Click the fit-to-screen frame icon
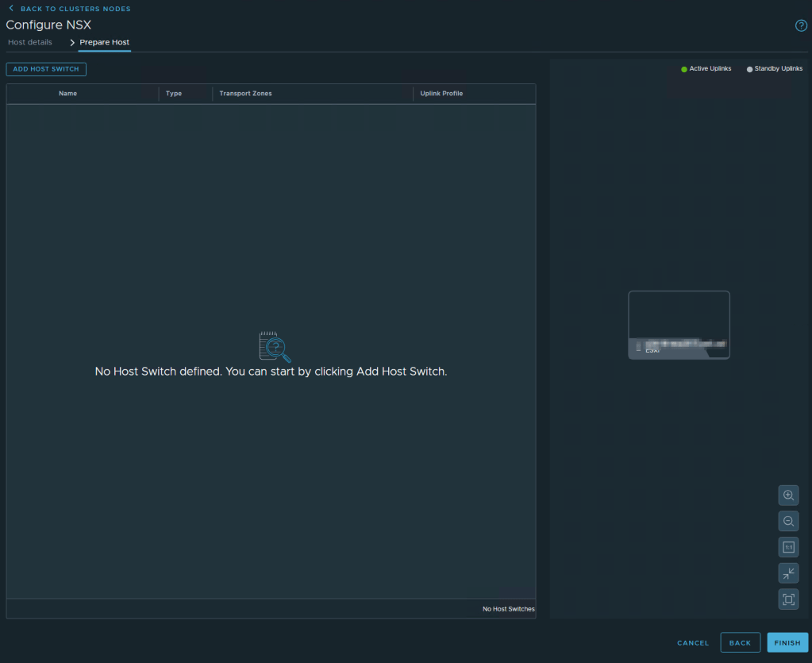Viewport: 812px width, 663px height. click(x=788, y=599)
